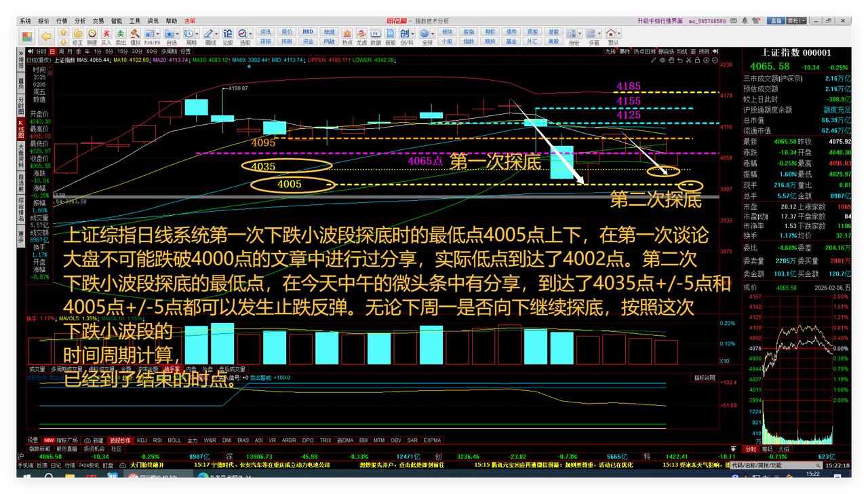Expand the F10/F9 dropdown arrow
Viewport: 868px width, 494px height.
coord(158,33)
